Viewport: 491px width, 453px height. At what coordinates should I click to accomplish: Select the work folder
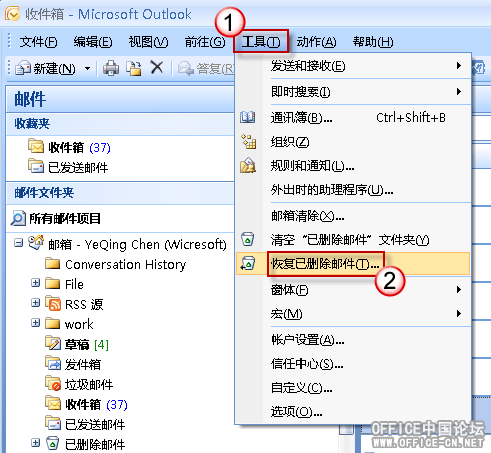(x=79, y=324)
